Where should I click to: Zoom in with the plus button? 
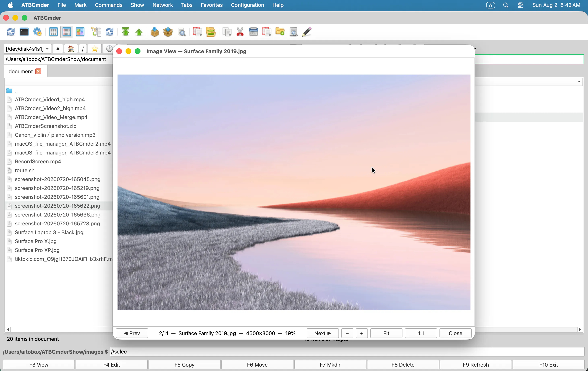[362, 333]
